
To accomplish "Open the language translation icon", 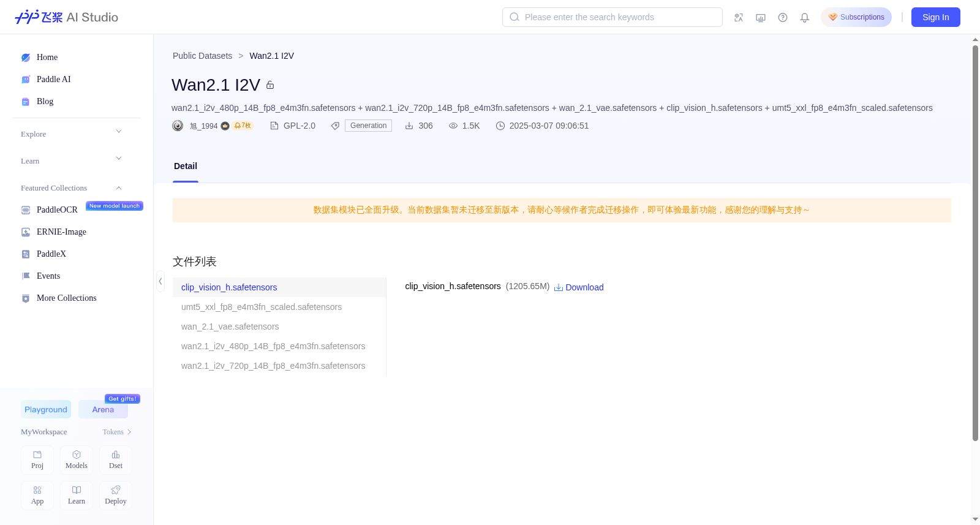I will [739, 18].
